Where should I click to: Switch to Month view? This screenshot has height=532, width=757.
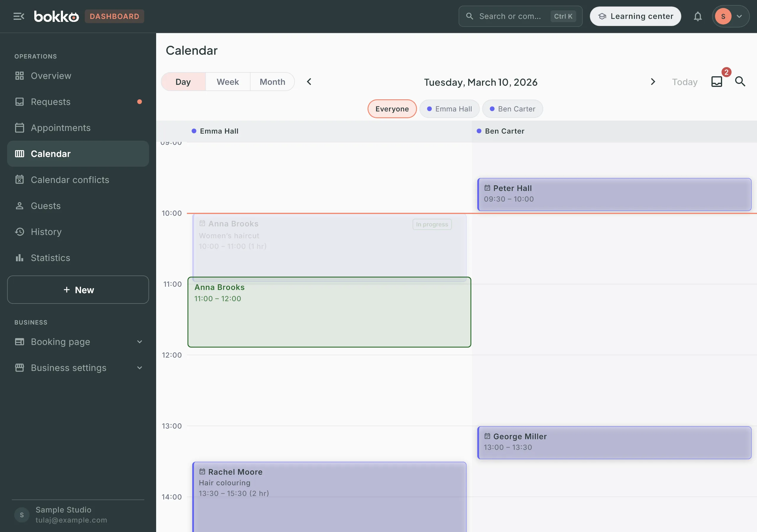pyautogui.click(x=272, y=82)
